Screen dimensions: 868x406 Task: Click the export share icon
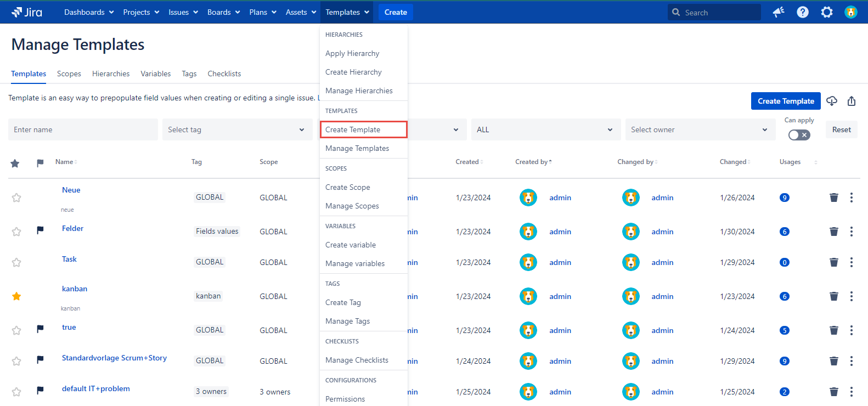tap(852, 101)
